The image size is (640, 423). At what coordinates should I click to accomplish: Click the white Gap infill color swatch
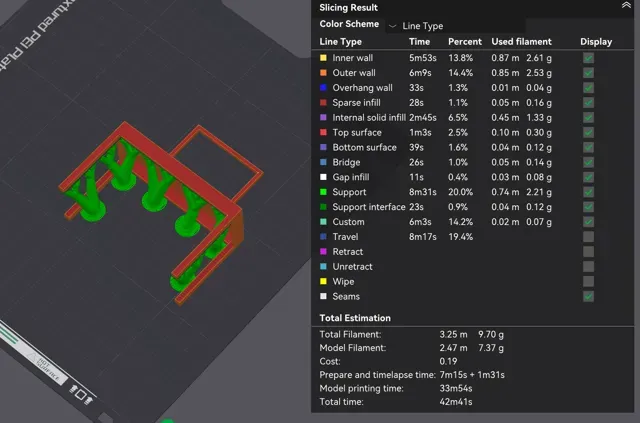tap(323, 177)
